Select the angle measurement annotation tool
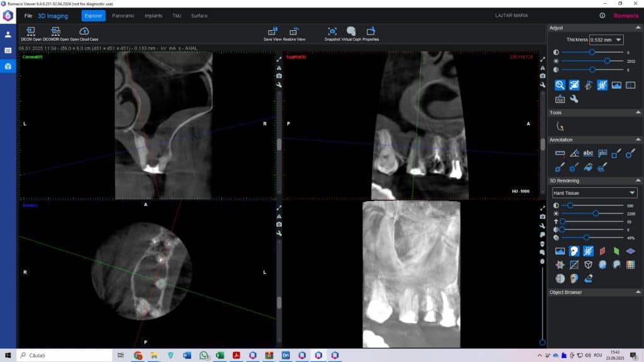 pyautogui.click(x=574, y=153)
